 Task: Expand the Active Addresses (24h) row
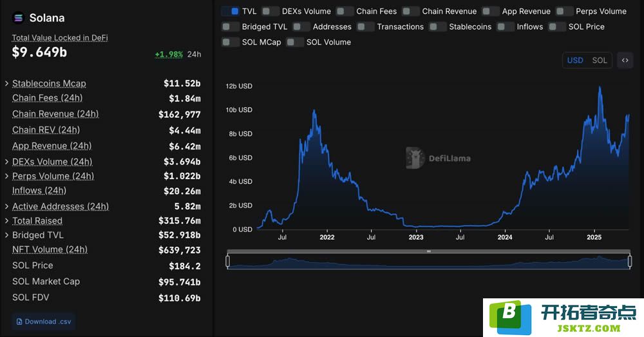tap(6, 206)
